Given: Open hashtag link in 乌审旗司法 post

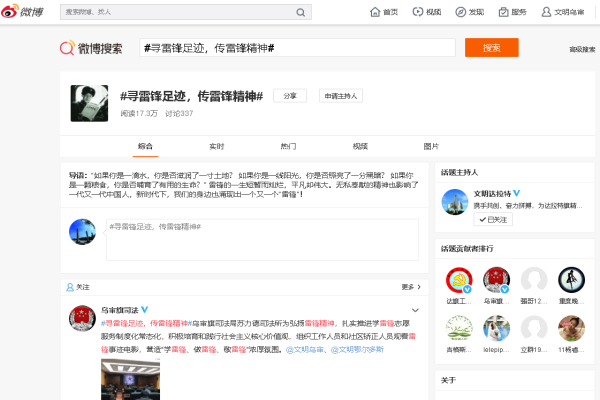Looking at the screenshot, I should [146, 323].
